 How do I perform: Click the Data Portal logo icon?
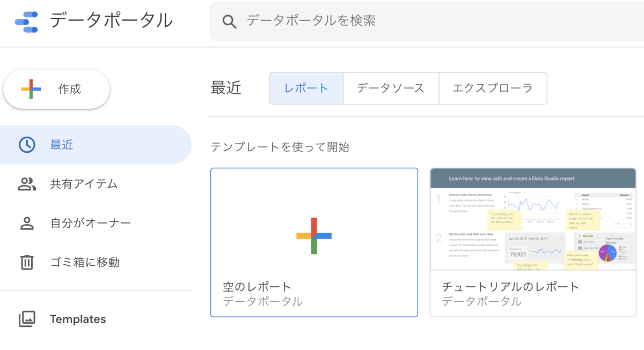(x=26, y=21)
